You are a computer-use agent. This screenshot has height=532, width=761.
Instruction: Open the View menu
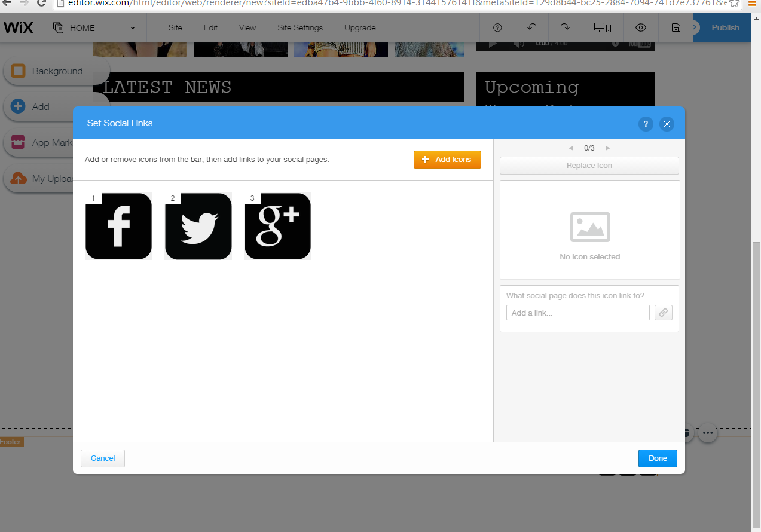[x=247, y=27]
